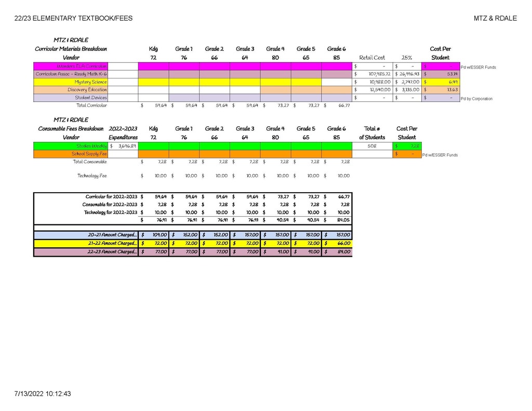
Task: Click the "Consumable for 2022-2023" summary label
Action: click(x=110, y=204)
